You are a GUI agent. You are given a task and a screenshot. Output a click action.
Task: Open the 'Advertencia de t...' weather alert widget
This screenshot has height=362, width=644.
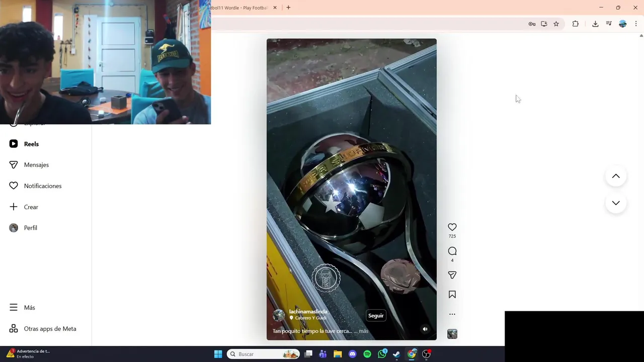click(x=28, y=353)
